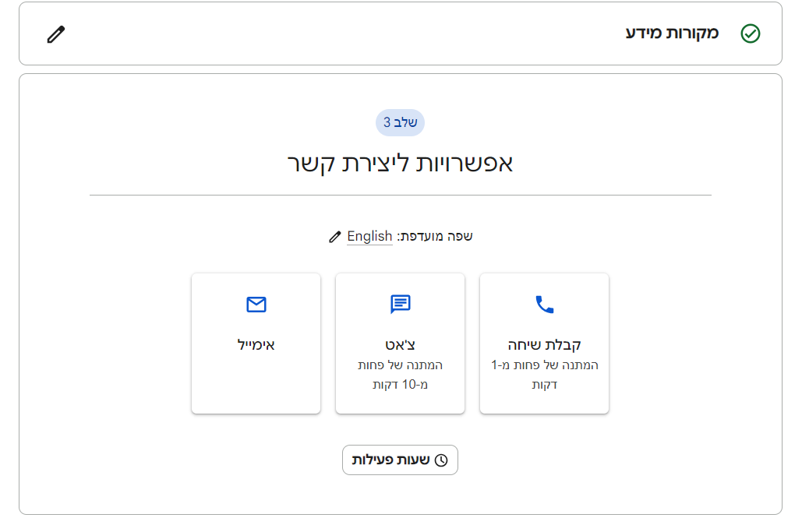Open the שעות פעילות hours button

400,460
